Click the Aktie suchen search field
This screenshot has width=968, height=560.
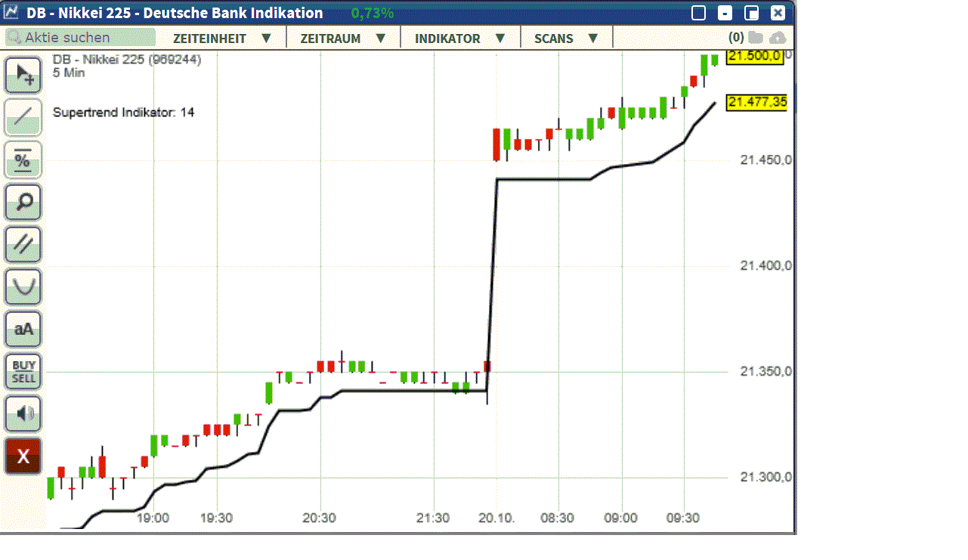(x=80, y=38)
